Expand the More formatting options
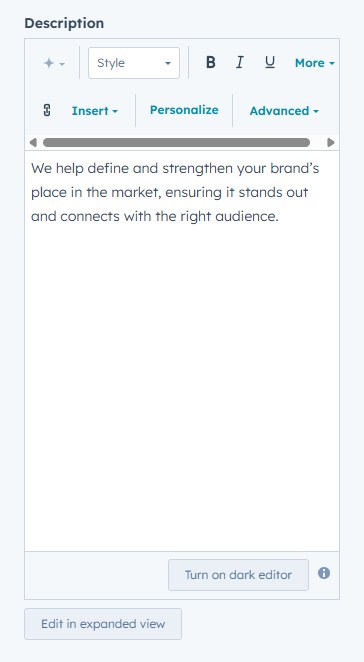The width and height of the screenshot is (364, 662). coord(315,63)
